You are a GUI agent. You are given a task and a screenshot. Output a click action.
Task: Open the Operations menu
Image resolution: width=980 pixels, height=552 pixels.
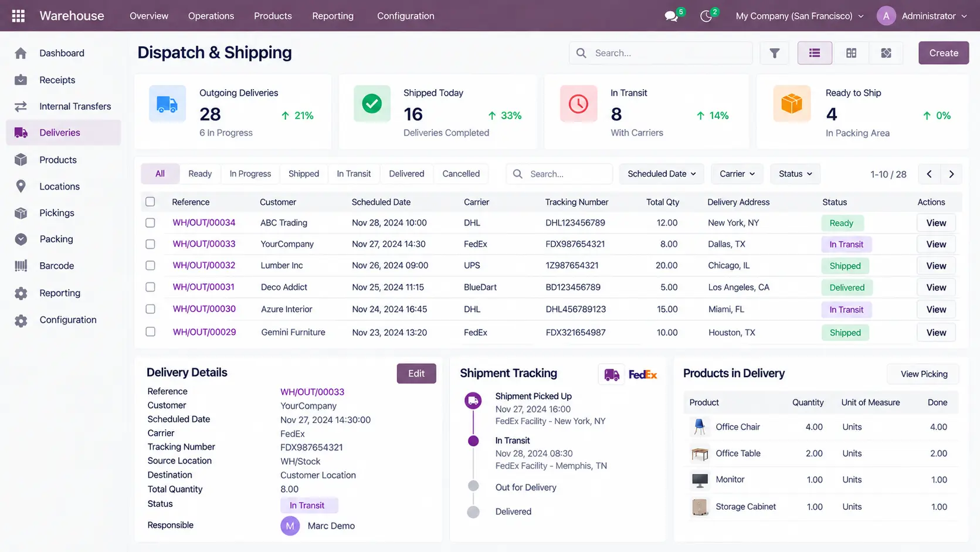click(211, 16)
